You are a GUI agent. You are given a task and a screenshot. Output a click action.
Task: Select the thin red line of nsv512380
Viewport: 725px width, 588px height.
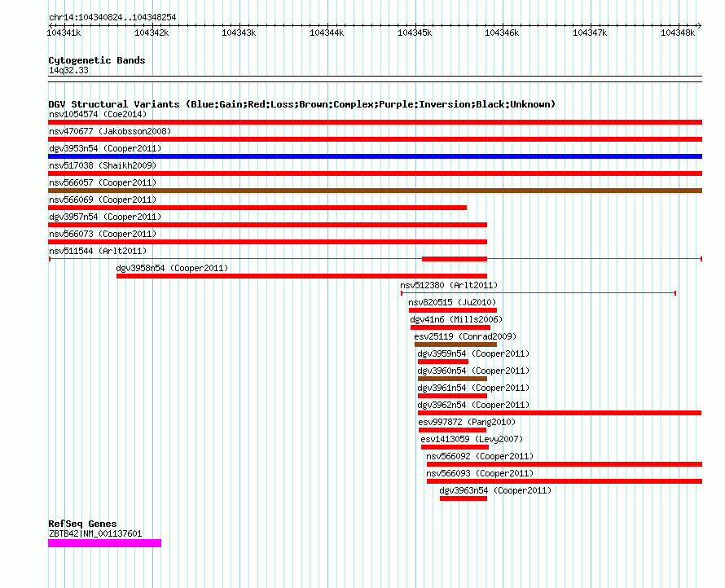538,293
